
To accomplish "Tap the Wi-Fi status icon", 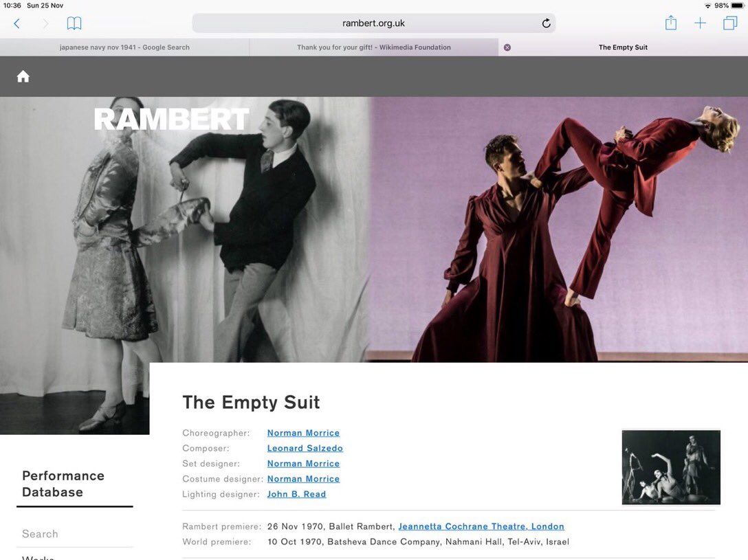I will coord(707,5).
